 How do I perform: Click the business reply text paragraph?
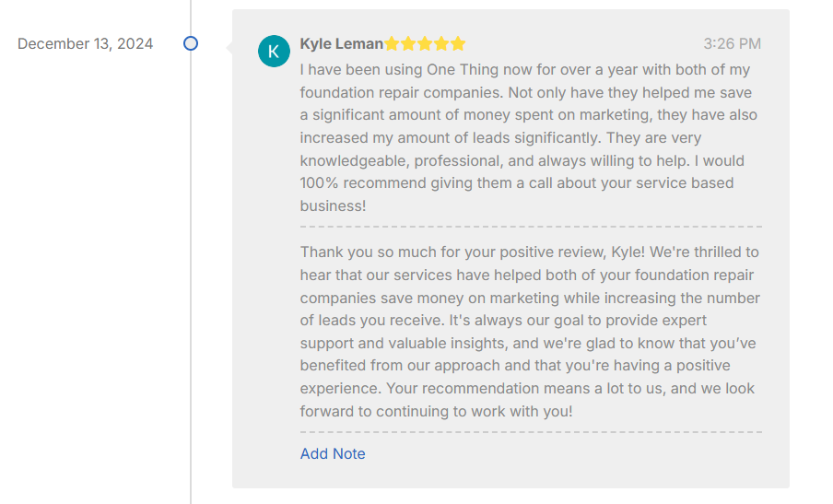(x=529, y=332)
